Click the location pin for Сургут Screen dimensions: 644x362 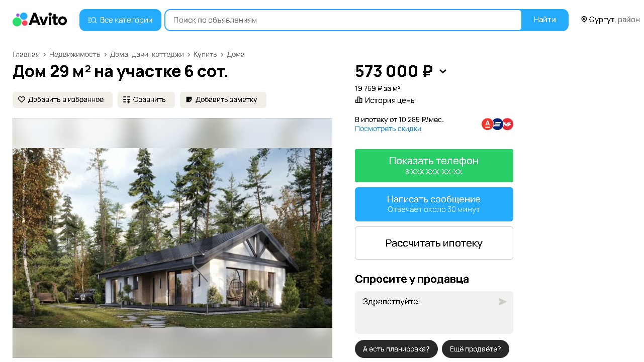point(584,20)
